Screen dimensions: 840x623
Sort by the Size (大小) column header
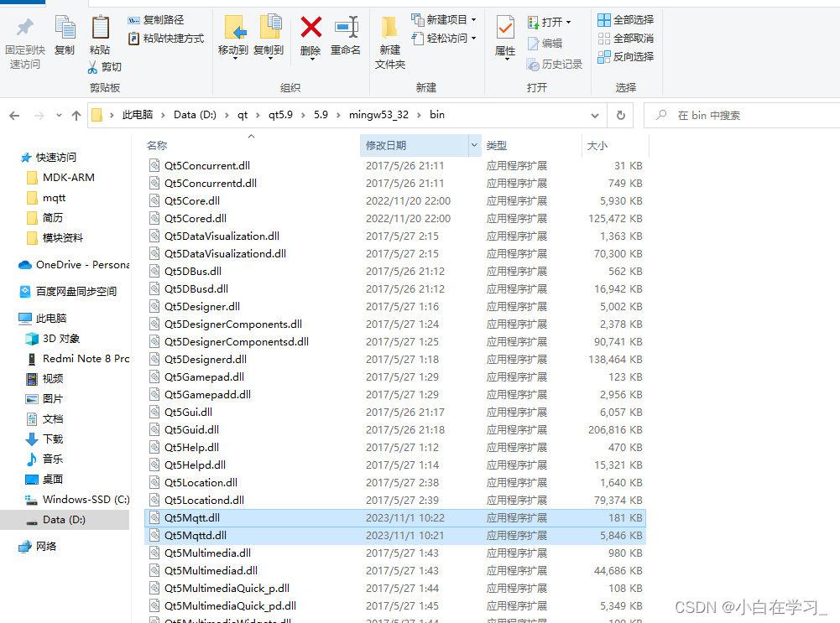point(597,146)
